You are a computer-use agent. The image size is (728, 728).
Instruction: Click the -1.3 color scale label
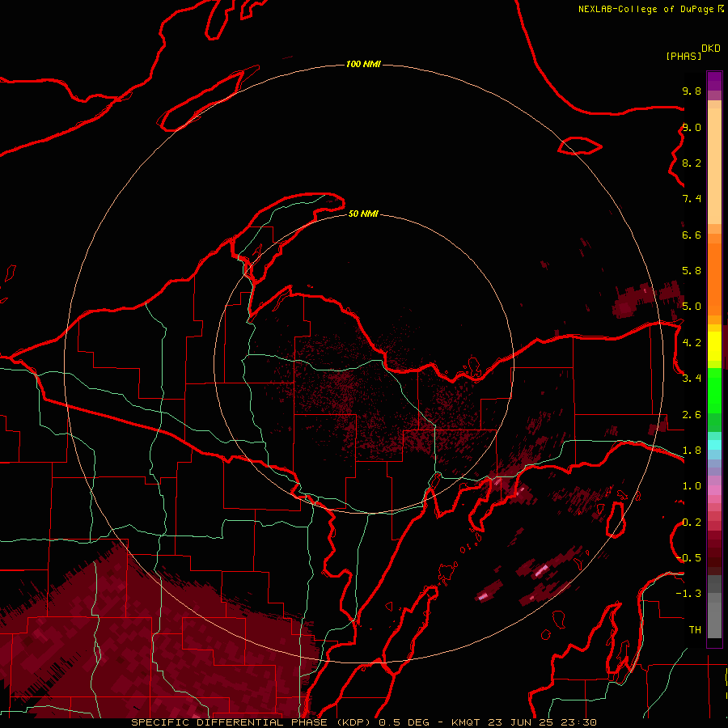[688, 594]
